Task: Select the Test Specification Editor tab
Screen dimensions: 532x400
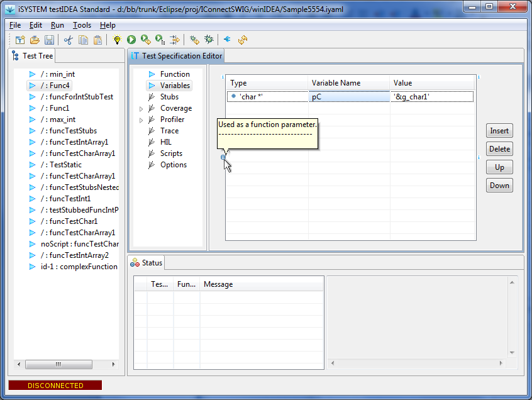Action: [x=177, y=56]
